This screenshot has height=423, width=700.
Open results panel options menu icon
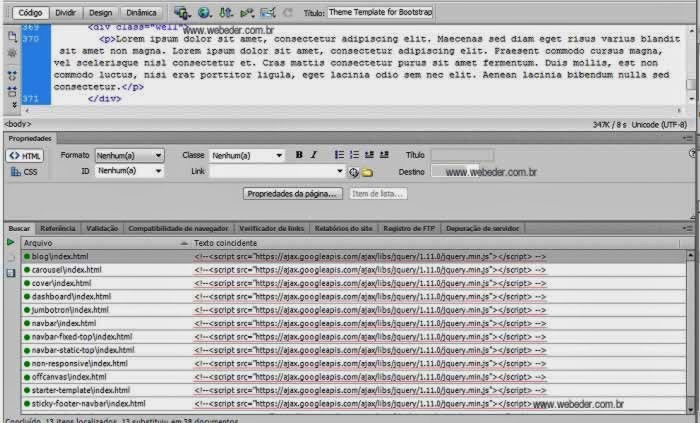[x=688, y=228]
